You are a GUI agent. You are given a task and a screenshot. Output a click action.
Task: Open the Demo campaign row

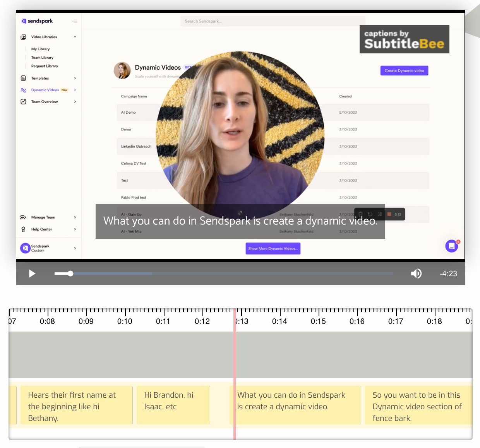pyautogui.click(x=273, y=129)
